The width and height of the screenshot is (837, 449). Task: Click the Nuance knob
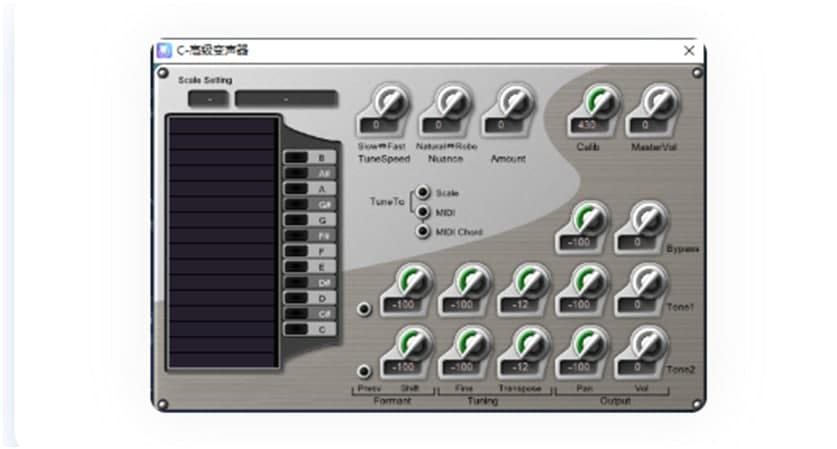(453, 101)
